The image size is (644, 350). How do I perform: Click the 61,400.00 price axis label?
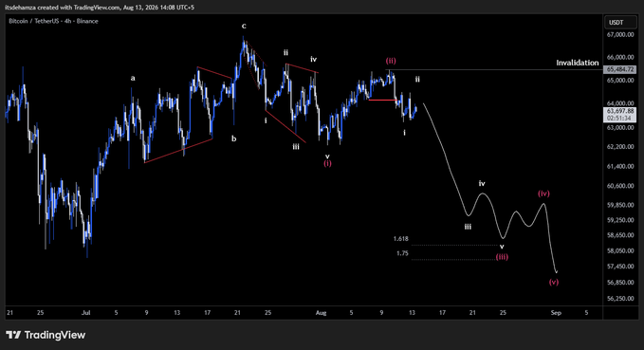pos(619,166)
